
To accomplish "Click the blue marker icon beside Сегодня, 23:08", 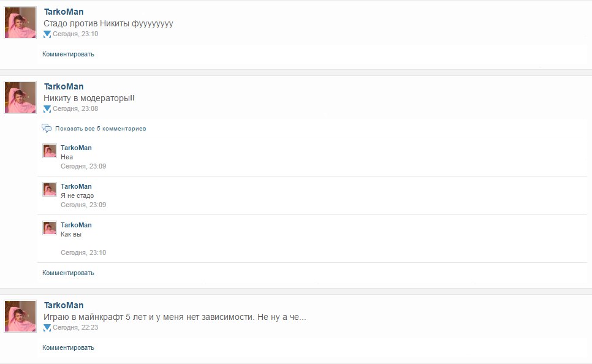I will coord(47,109).
